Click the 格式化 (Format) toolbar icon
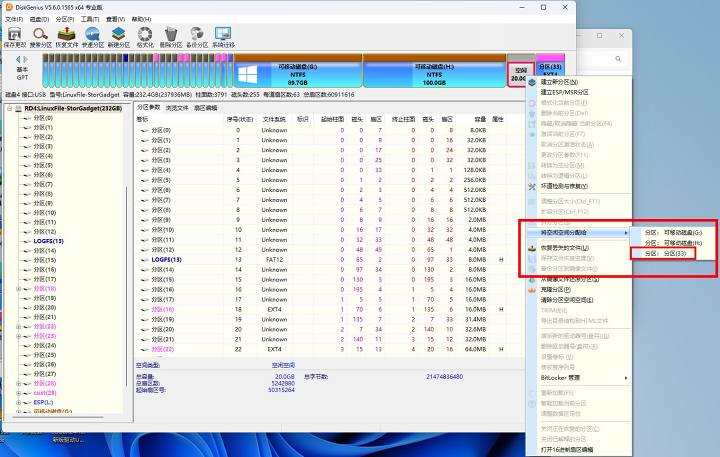The image size is (720, 457). pos(145,37)
